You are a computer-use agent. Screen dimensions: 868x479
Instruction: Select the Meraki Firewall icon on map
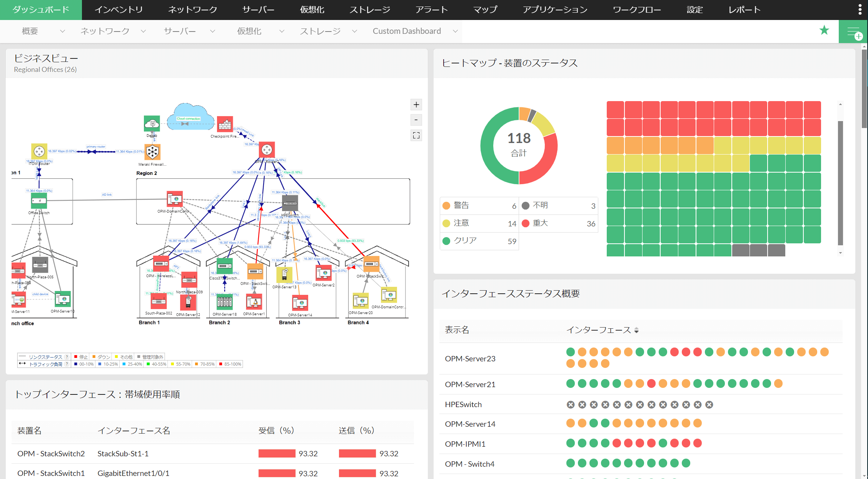coord(152,152)
